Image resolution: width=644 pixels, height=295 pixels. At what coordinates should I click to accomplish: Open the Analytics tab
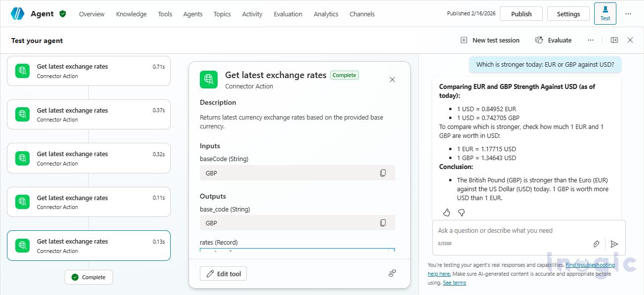(326, 14)
